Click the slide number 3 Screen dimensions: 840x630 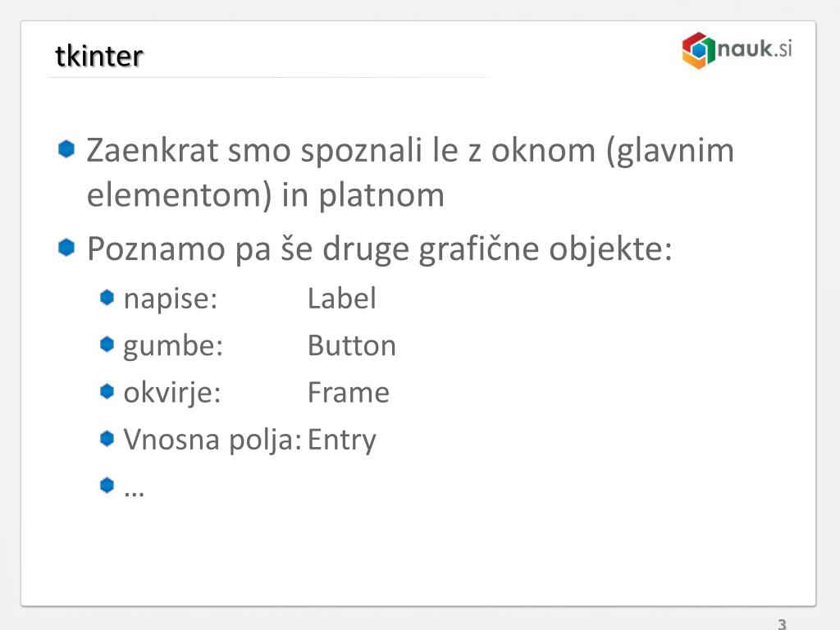[x=782, y=624]
